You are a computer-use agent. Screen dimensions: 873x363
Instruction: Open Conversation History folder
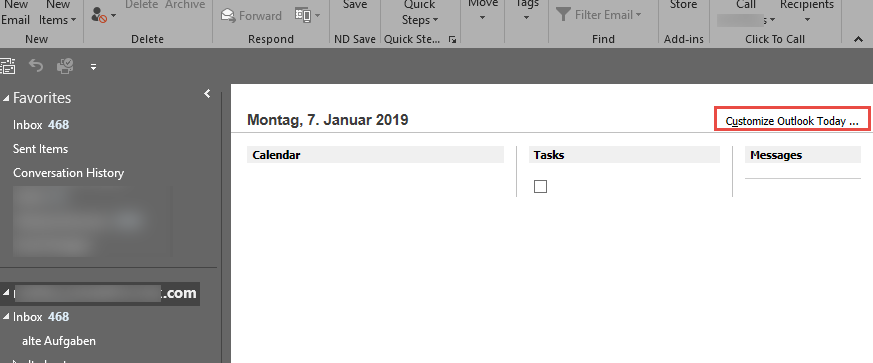tap(68, 173)
